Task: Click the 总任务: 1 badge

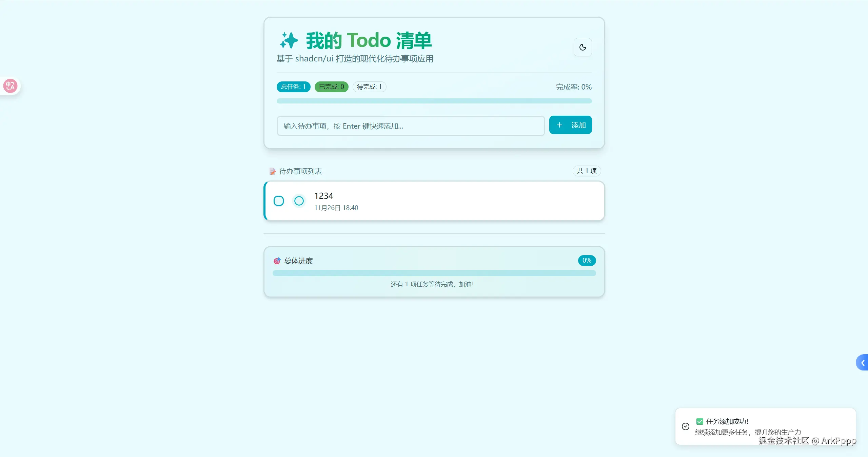Action: point(293,87)
